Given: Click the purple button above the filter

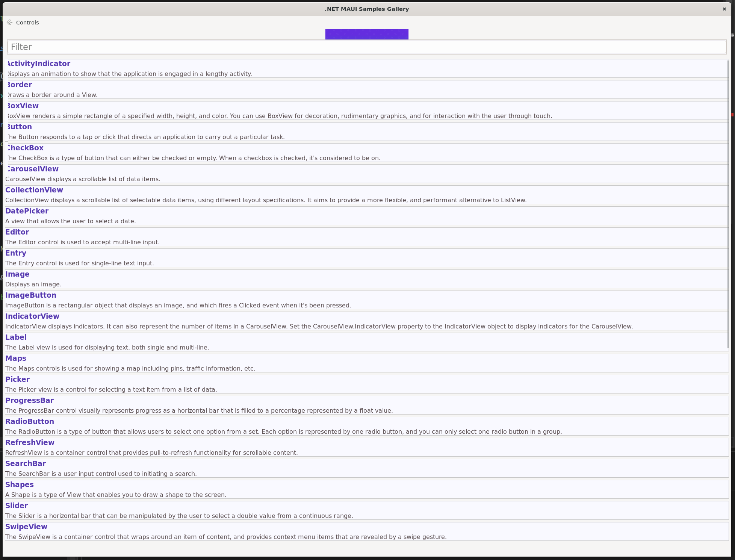Looking at the screenshot, I should pyautogui.click(x=366, y=34).
